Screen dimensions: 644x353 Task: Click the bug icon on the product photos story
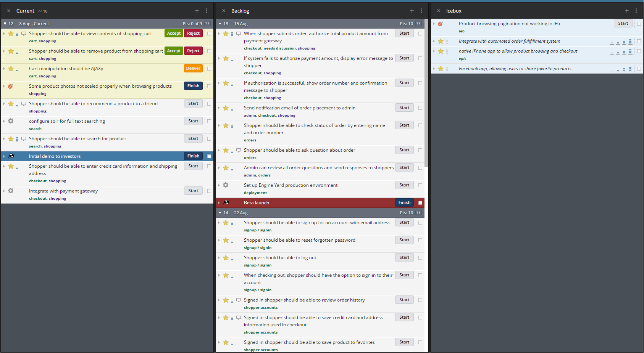pyautogui.click(x=11, y=87)
